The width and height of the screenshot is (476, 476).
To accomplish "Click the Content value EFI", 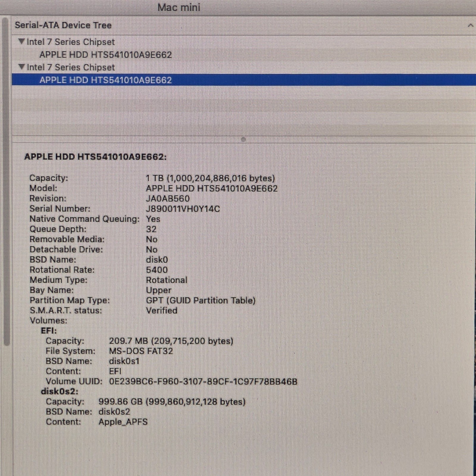I will [115, 371].
